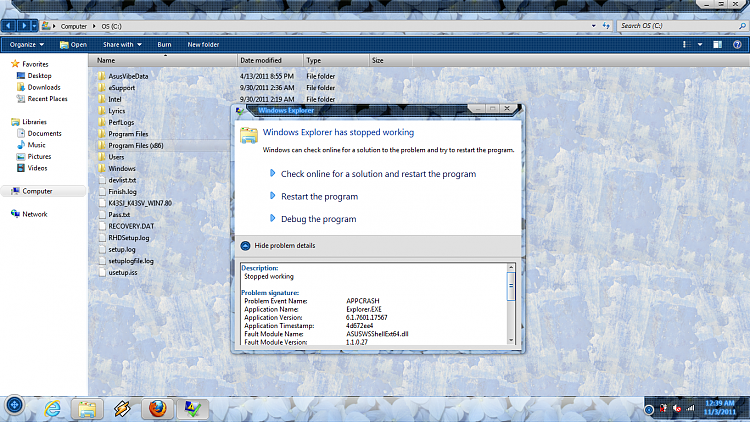Open the Pictures library
Image resolution: width=750 pixels, height=422 pixels.
point(33,156)
